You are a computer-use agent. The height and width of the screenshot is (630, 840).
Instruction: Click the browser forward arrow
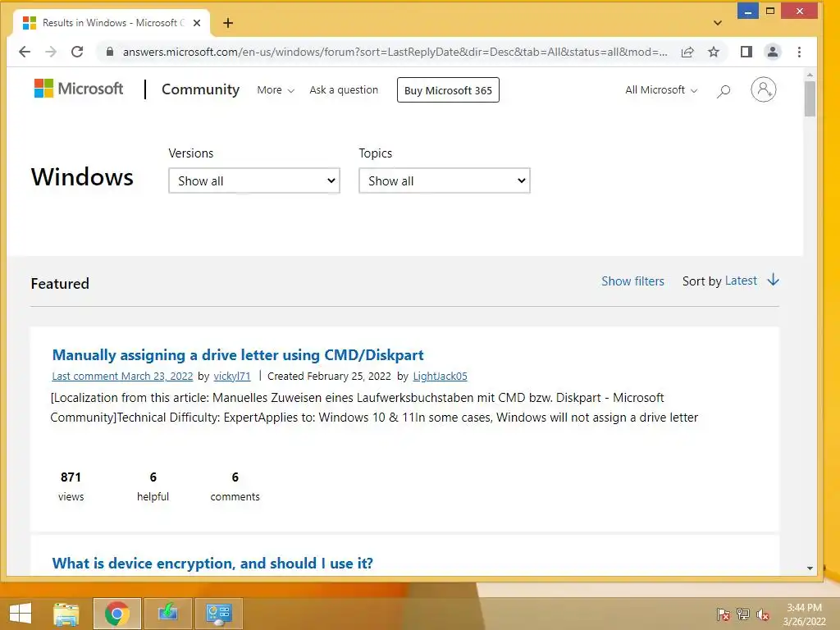pos(51,52)
